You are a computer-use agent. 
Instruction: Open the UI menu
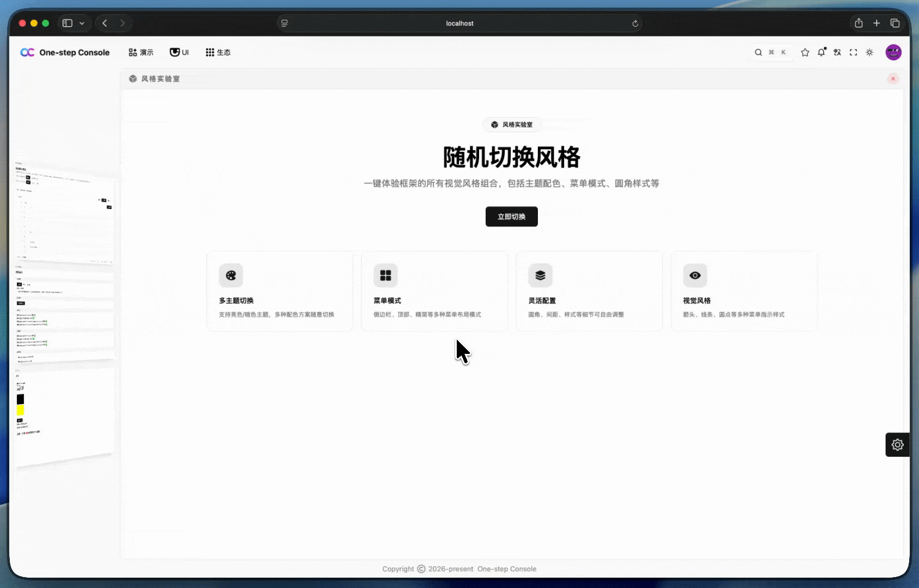(x=179, y=52)
